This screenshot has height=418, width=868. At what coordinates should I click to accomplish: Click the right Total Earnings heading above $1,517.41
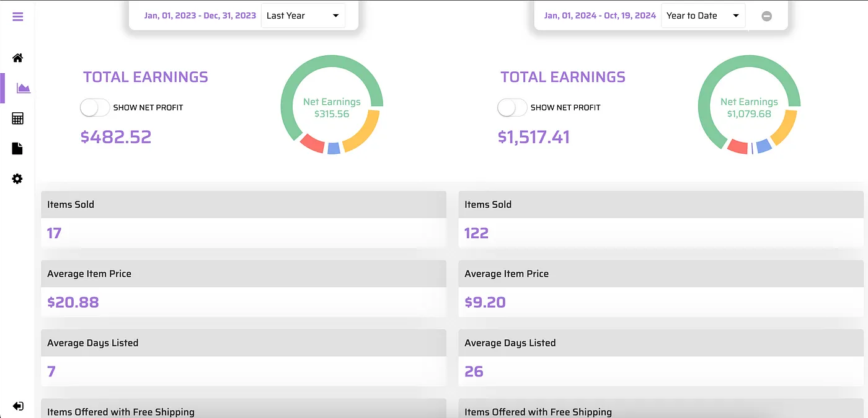click(x=563, y=77)
